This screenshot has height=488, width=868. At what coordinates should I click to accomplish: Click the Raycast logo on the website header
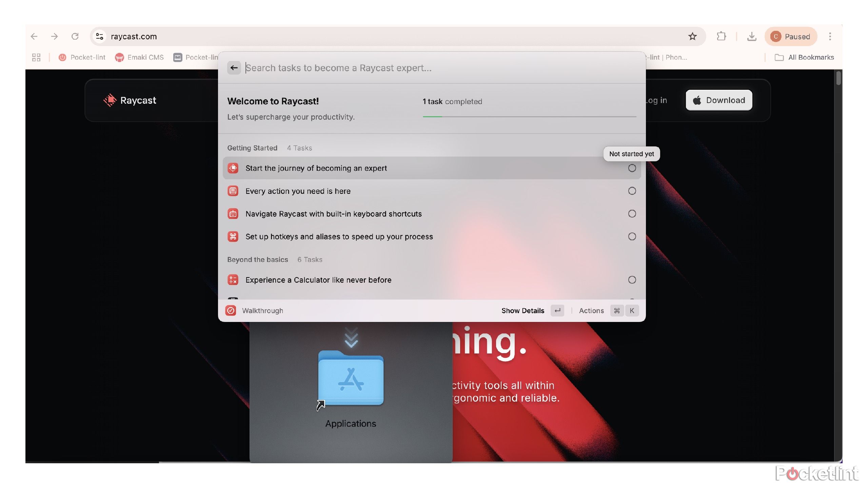(x=130, y=100)
